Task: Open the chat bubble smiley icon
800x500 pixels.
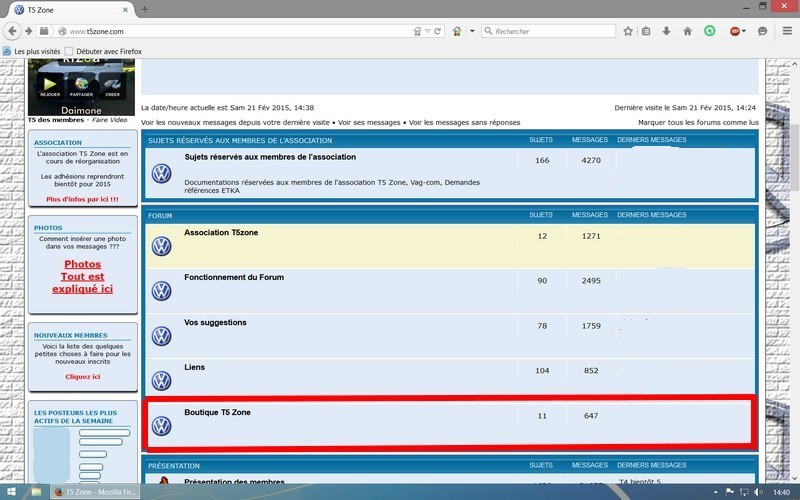Action: [763, 31]
